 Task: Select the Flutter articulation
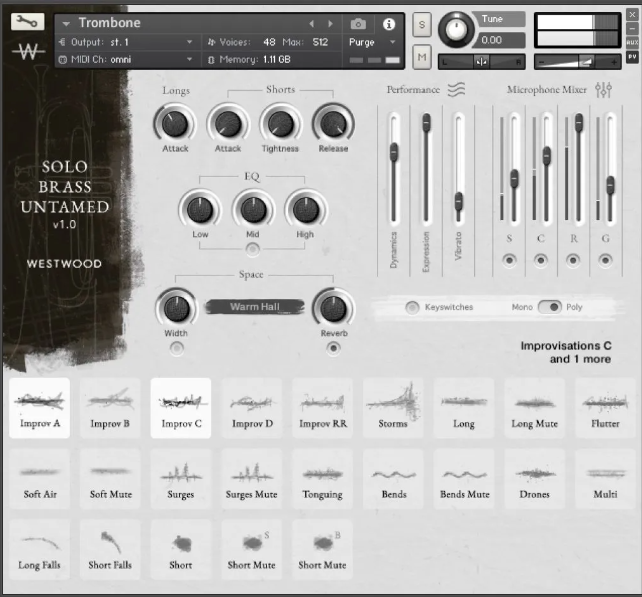[605, 408]
